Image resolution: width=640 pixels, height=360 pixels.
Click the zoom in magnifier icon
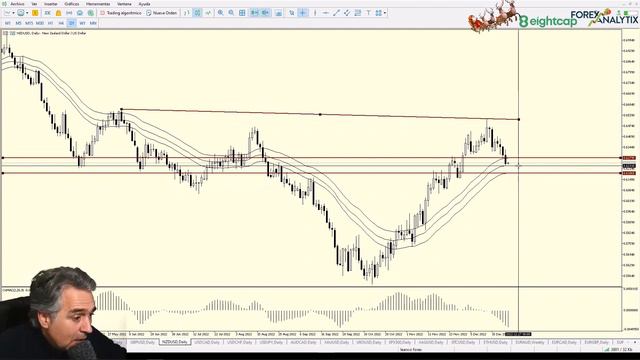click(220, 13)
